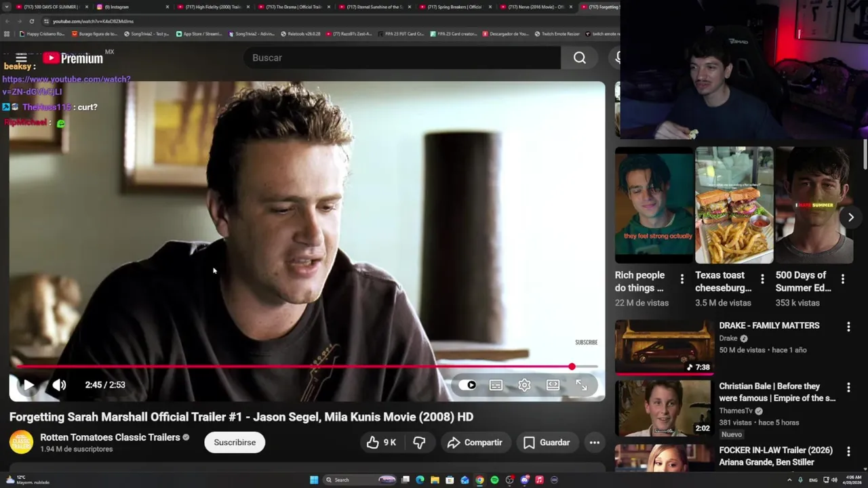The width and height of the screenshot is (868, 488).
Task: Open FIFA 23 FUT Card Cr... bookmark
Action: point(401,34)
